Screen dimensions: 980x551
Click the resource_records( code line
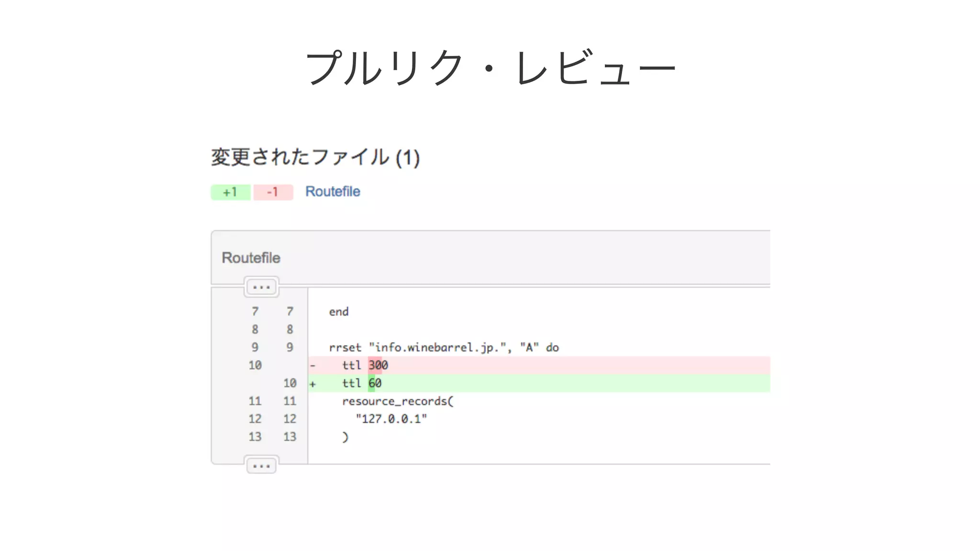[x=397, y=401]
